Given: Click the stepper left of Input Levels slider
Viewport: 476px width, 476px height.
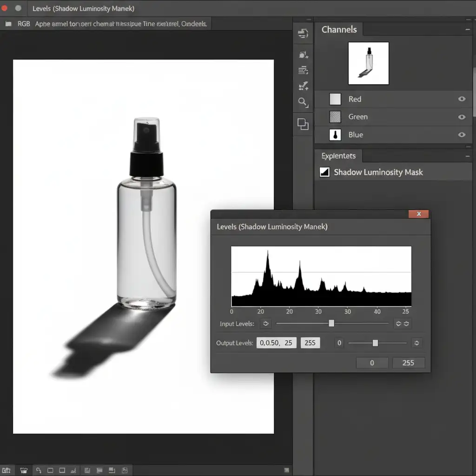Looking at the screenshot, I should click(266, 324).
